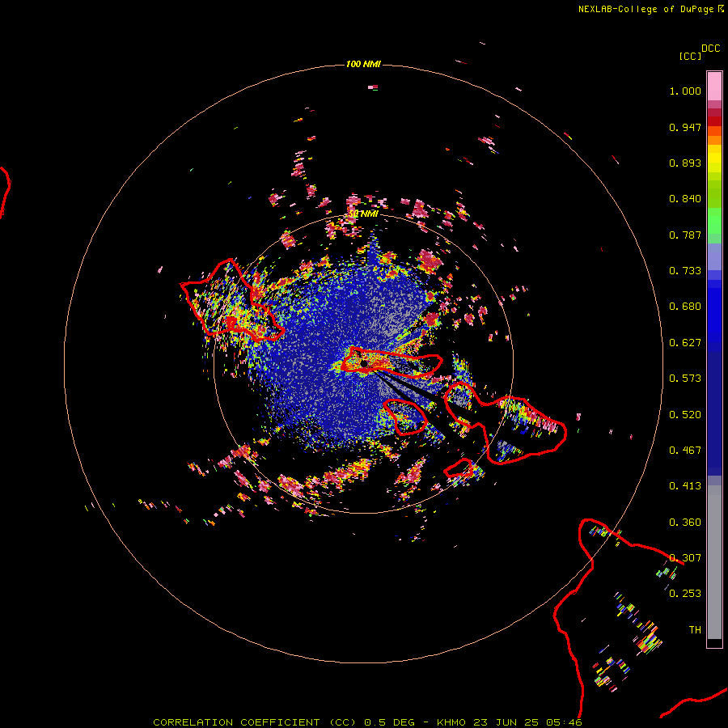Screen dimensions: 728x728
Task: Click the 0.360 scale value
Action: (685, 523)
